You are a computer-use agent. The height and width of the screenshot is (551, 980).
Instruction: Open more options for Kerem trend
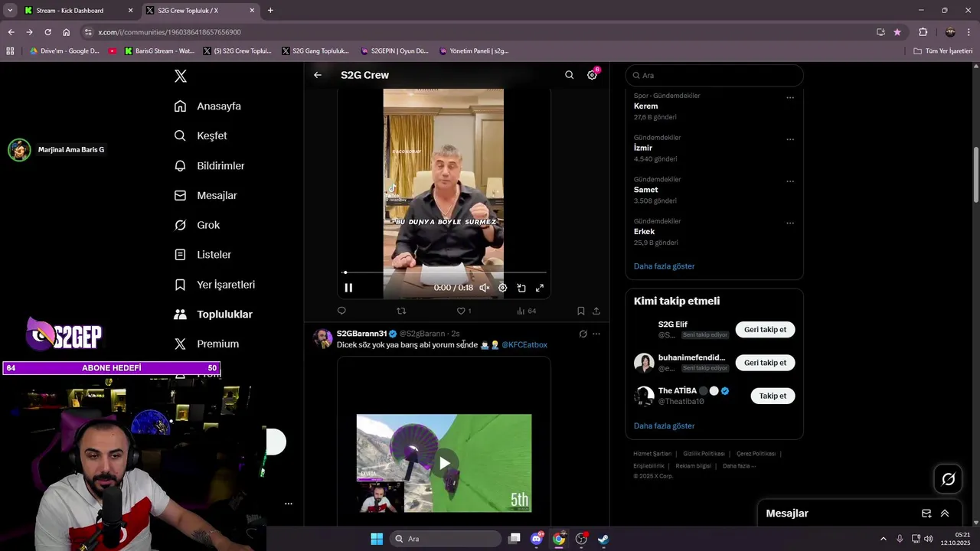[790, 97]
